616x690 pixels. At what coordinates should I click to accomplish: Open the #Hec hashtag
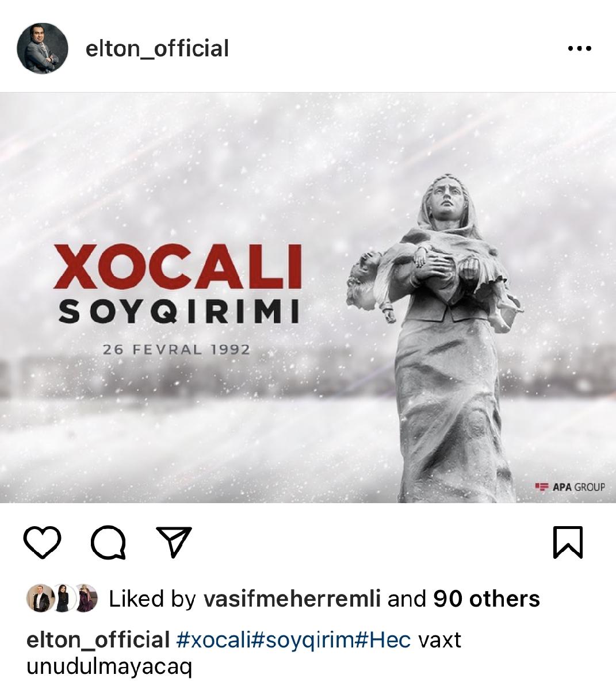(384, 639)
